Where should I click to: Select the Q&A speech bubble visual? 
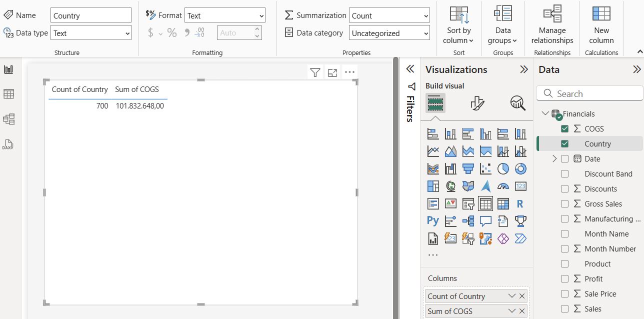click(x=485, y=221)
